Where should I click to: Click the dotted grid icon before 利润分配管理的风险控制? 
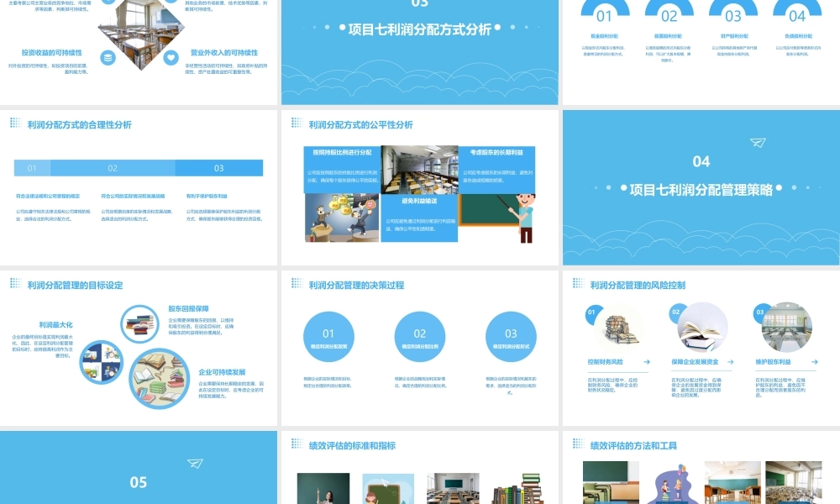coord(578,283)
